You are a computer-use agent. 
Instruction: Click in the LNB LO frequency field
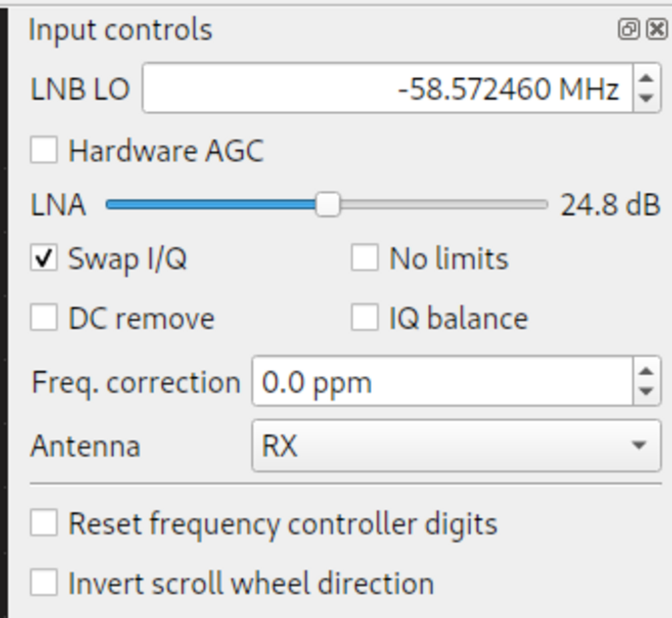coord(387,89)
